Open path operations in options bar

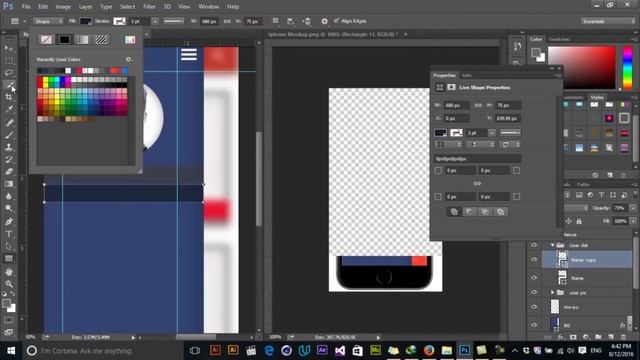276,21
